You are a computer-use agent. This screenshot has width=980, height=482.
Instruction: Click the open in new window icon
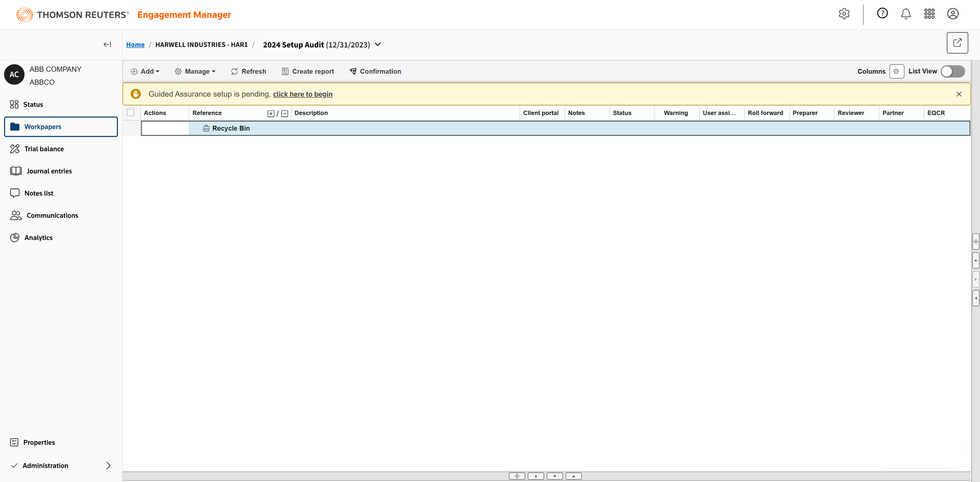(x=957, y=43)
